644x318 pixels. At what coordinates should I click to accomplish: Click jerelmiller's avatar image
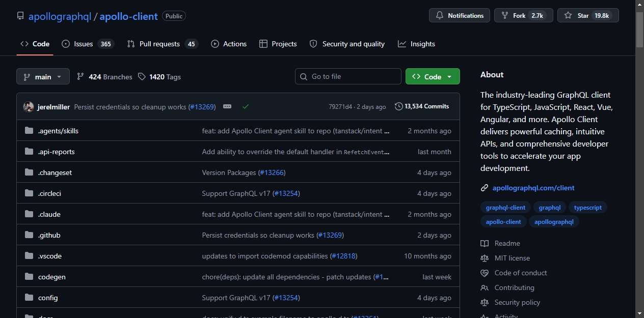[29, 107]
